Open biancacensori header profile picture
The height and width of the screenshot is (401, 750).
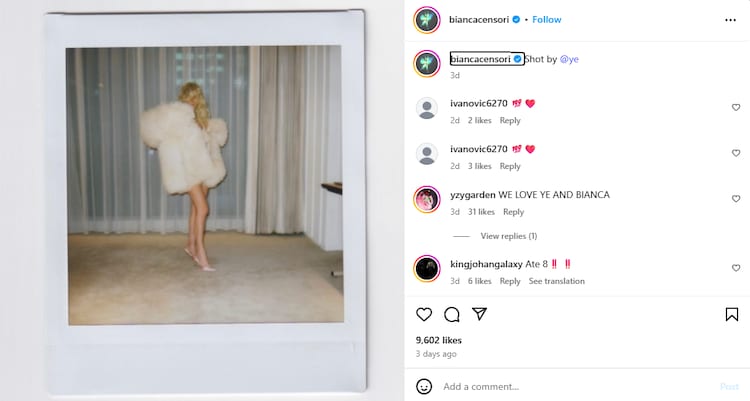pyautogui.click(x=427, y=20)
